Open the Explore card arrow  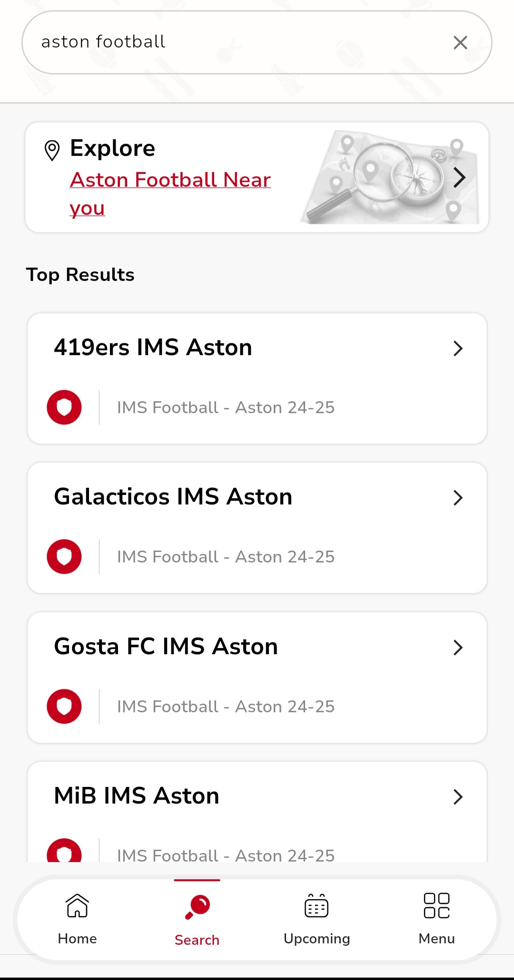459,178
